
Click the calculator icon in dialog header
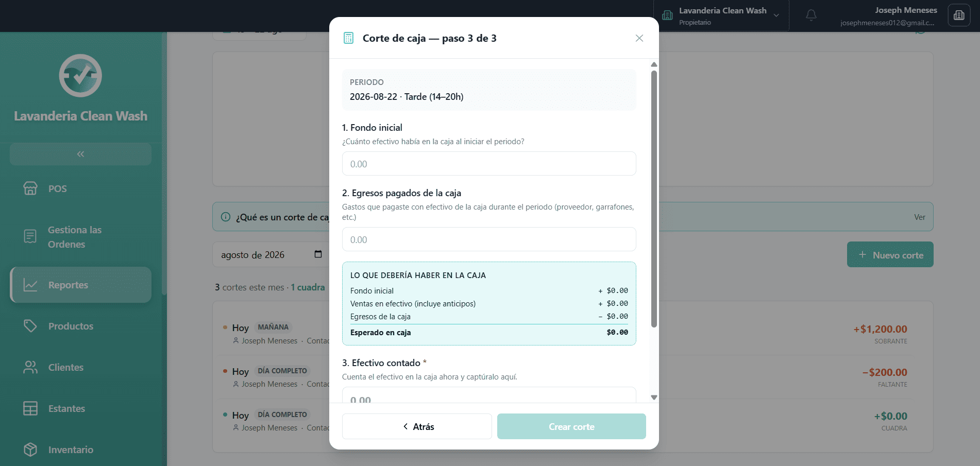coord(348,38)
